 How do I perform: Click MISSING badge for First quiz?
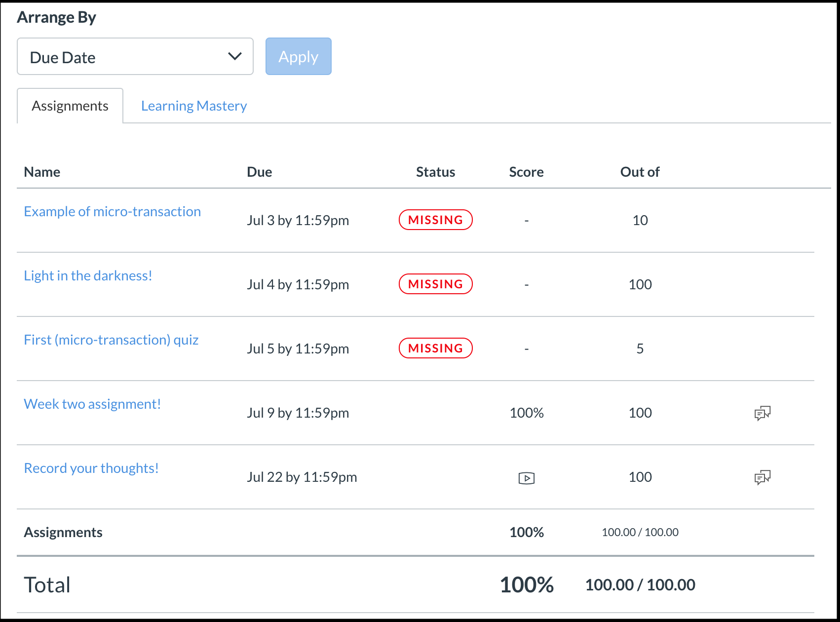[436, 348]
